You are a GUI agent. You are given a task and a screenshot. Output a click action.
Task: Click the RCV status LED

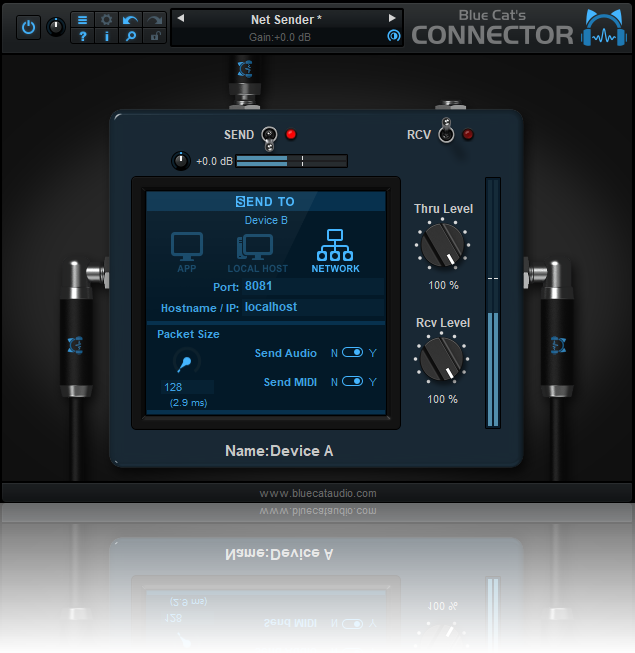coord(468,135)
